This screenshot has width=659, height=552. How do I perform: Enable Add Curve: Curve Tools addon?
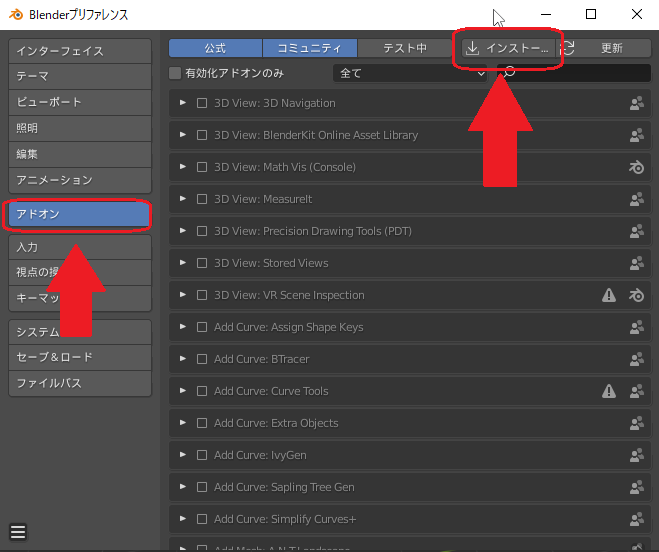pos(202,391)
